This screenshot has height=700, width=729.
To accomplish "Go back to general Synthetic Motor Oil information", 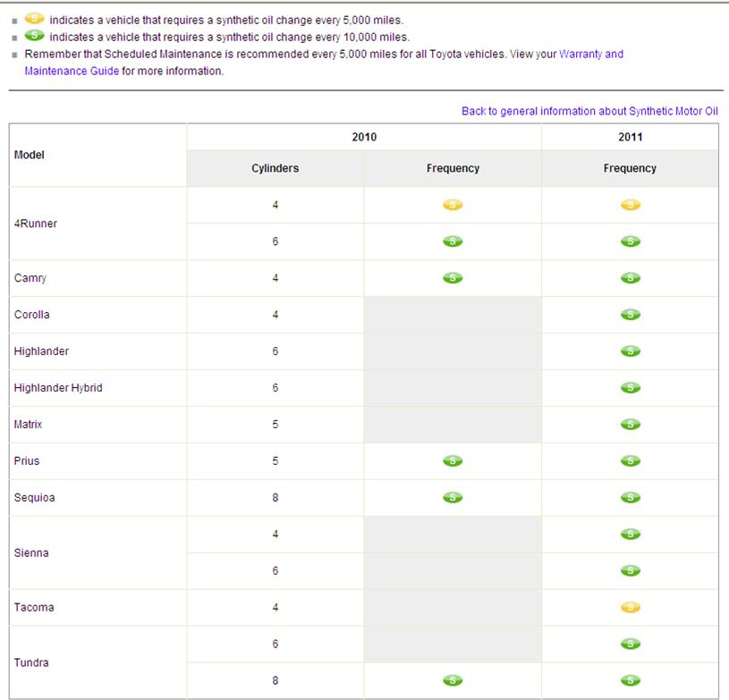I will (589, 111).
